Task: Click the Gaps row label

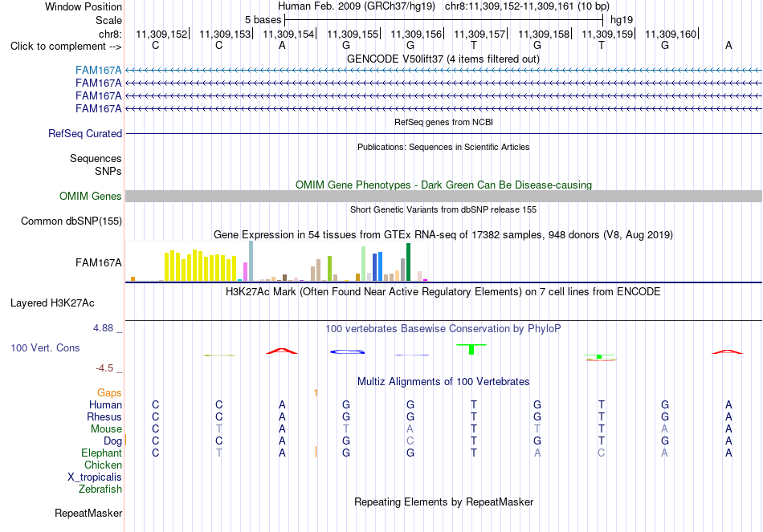Action: [109, 392]
